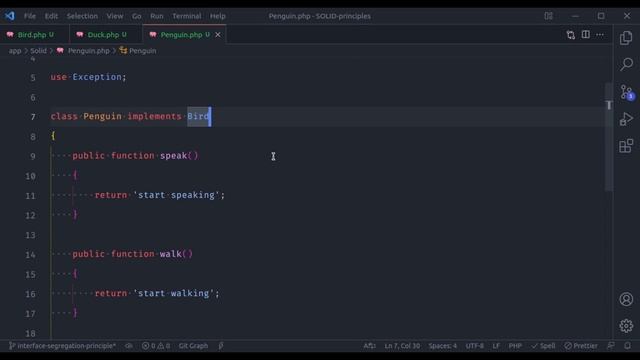Click the selected word Bird on line 7
Screen dimensions: 640x360
[198, 116]
